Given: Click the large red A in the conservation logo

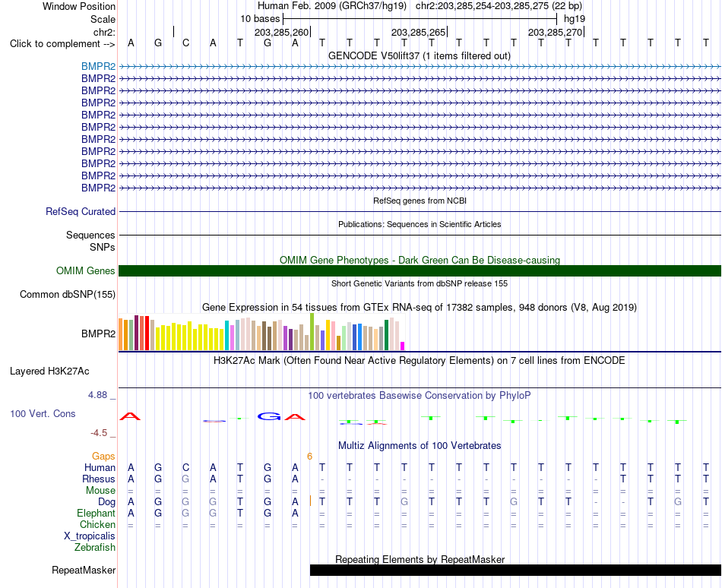Looking at the screenshot, I should [x=130, y=417].
